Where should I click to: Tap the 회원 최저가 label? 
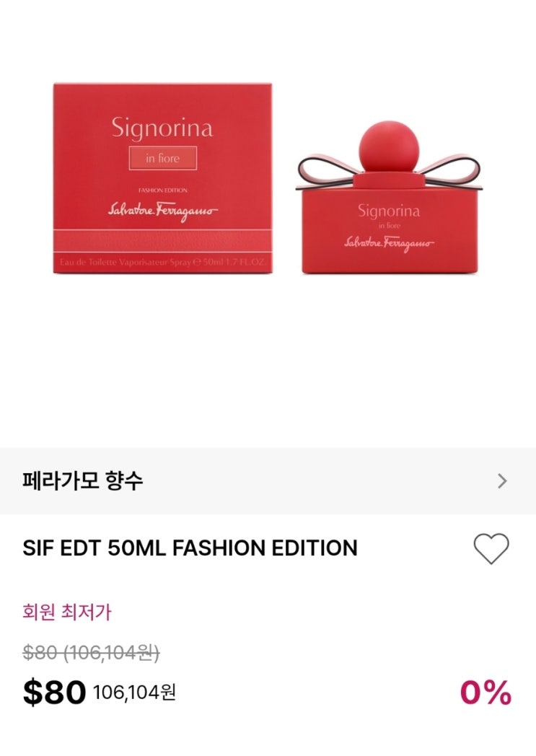66,612
